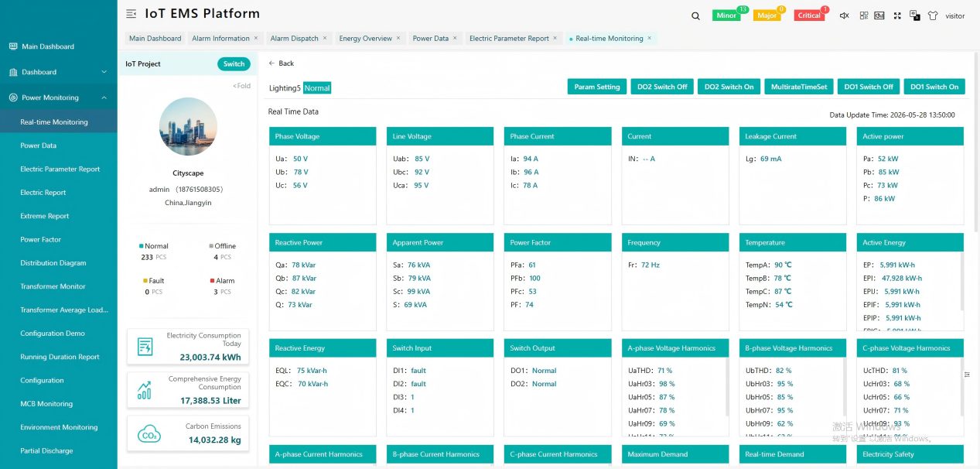This screenshot has height=469, width=980.
Task: Open MultirateTimeSet
Action: [799, 87]
